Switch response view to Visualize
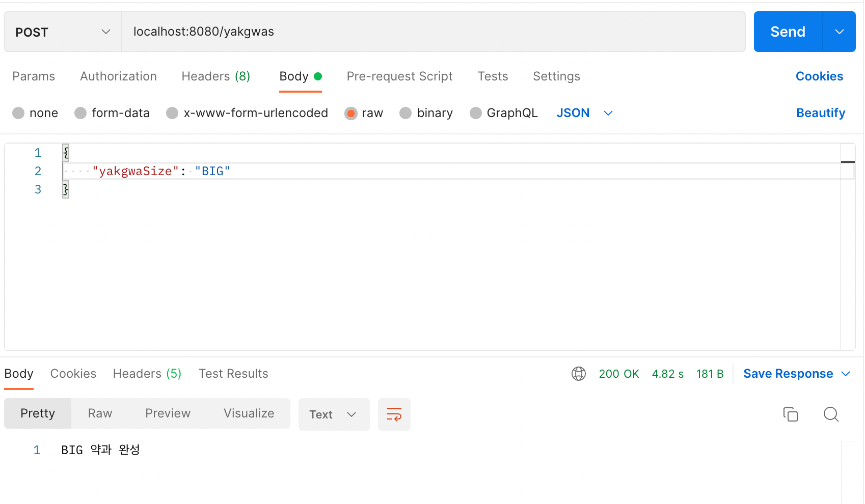 [249, 413]
